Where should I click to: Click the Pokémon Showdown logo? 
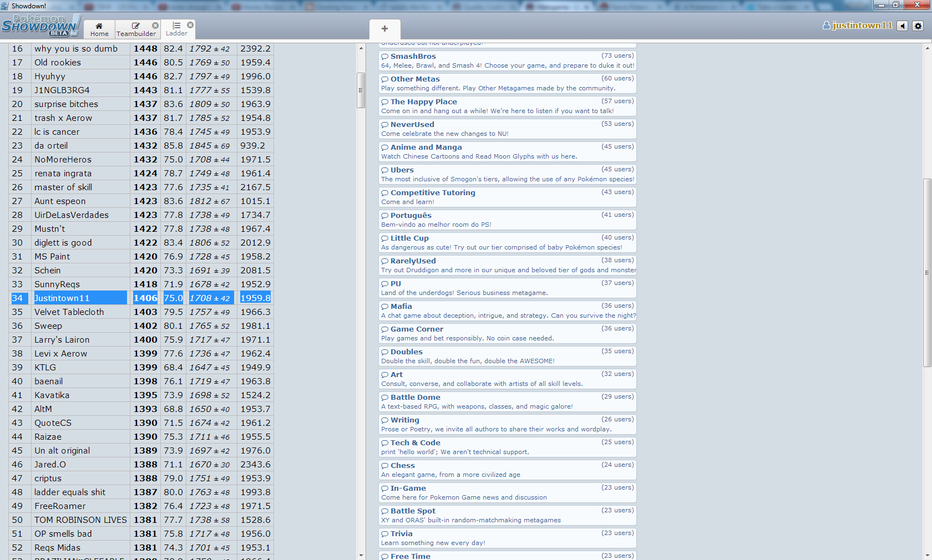[40, 26]
